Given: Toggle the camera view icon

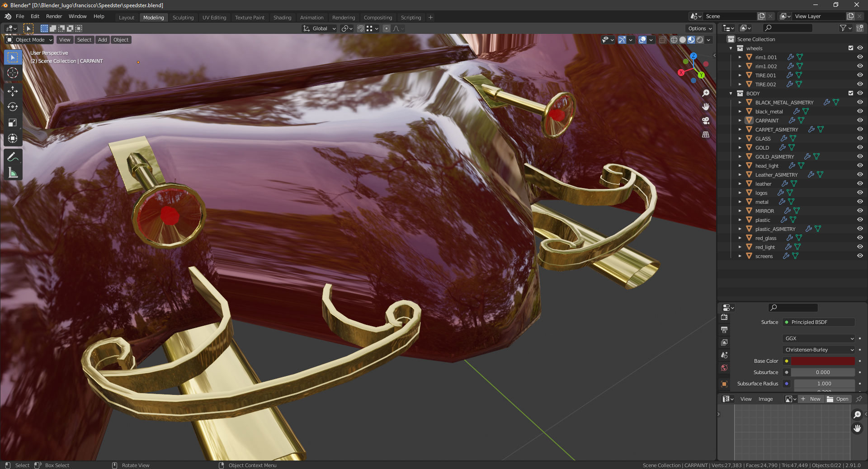Looking at the screenshot, I should (706, 121).
